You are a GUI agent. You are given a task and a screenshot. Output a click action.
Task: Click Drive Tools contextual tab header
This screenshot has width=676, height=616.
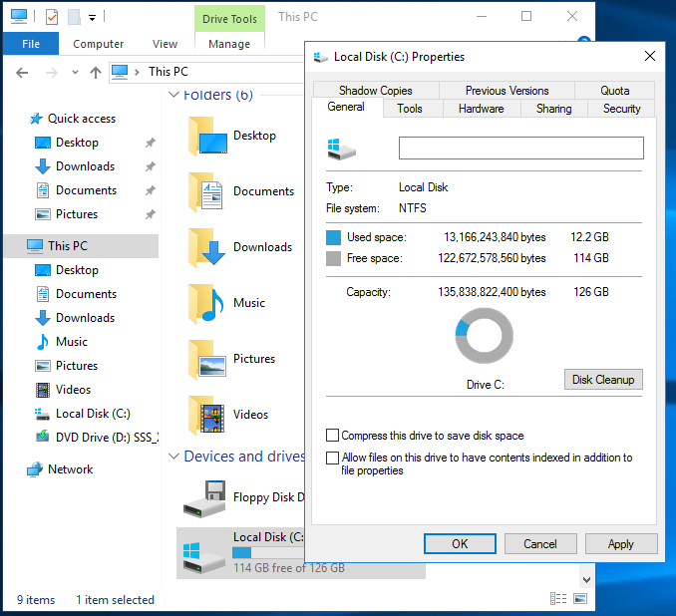coord(229,19)
